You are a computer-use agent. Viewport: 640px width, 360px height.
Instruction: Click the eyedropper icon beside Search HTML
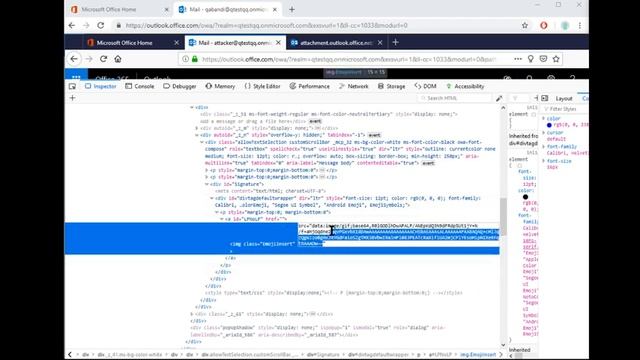(499, 98)
